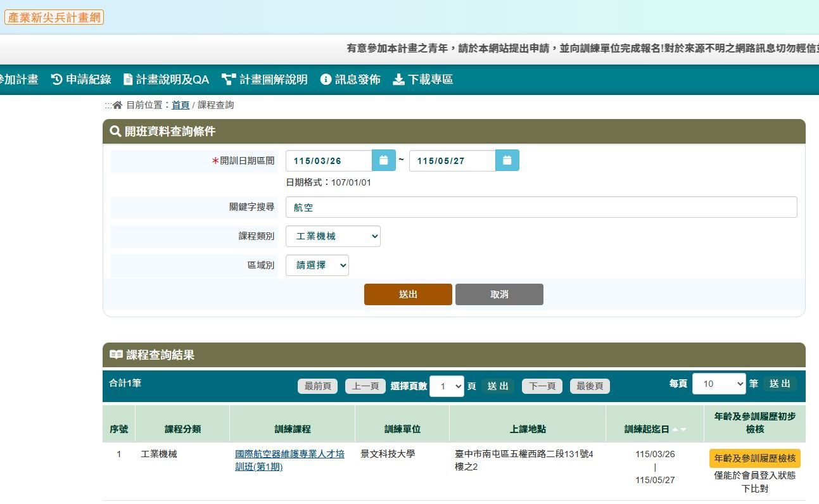Viewport: 819px width, 504px height.
Task: Click the document icon beside 計畫說明及QA
Action: 128,79
